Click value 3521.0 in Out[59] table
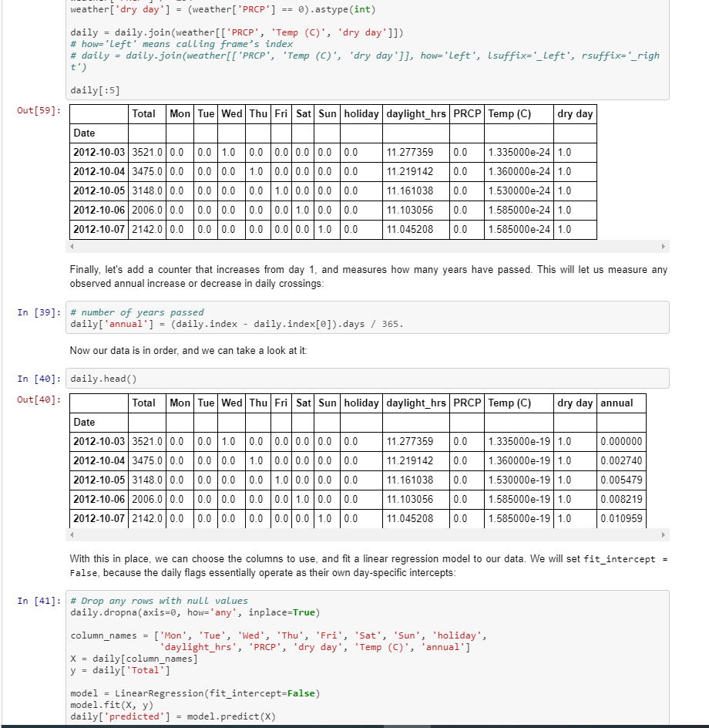The width and height of the screenshot is (709, 728). tap(147, 152)
